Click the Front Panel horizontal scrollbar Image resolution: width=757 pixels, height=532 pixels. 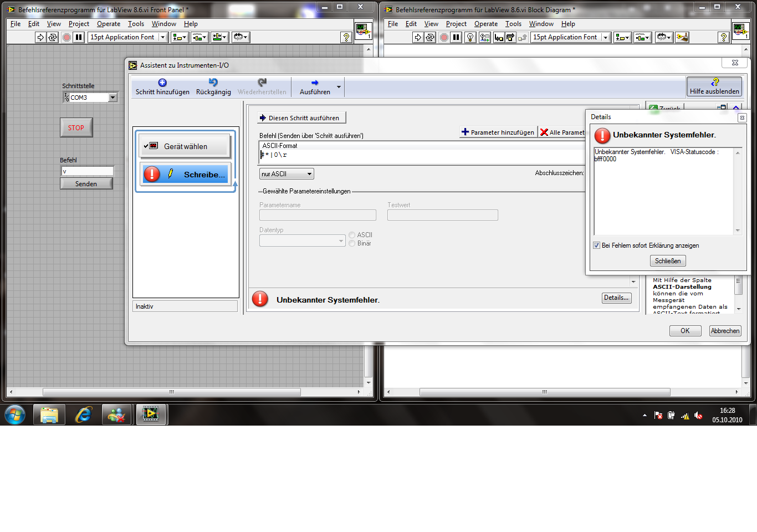(172, 392)
